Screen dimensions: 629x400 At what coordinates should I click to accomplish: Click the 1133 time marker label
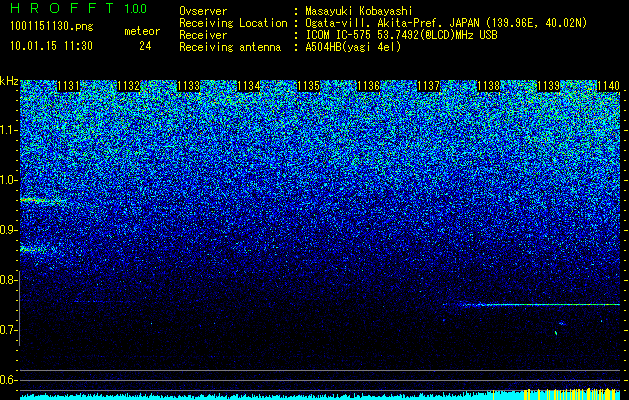189,86
